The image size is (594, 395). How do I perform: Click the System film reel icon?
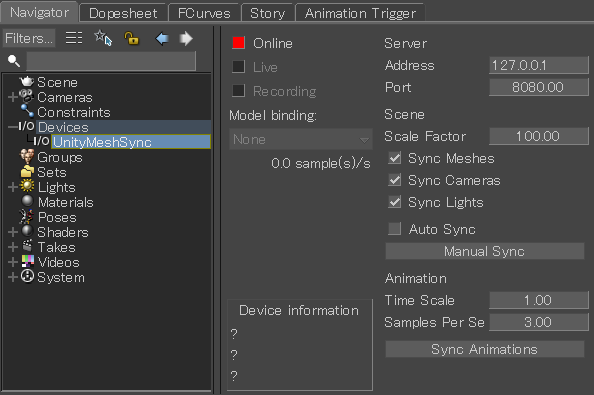coord(27,276)
